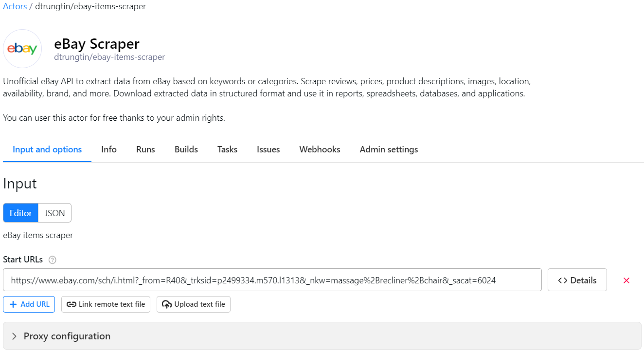Click the Upload text file button
This screenshot has height=353, width=644.
point(194,304)
